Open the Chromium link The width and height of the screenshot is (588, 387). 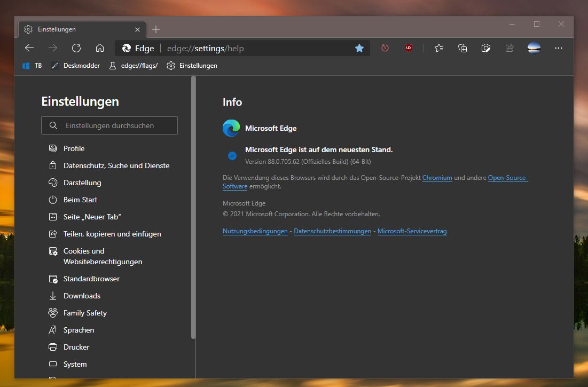437,178
